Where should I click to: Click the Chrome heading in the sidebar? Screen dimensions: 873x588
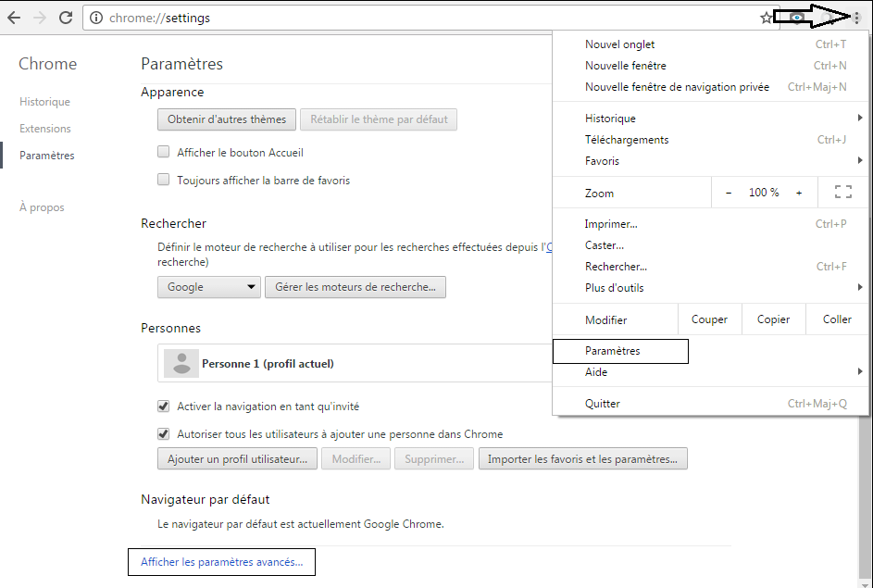pos(48,64)
